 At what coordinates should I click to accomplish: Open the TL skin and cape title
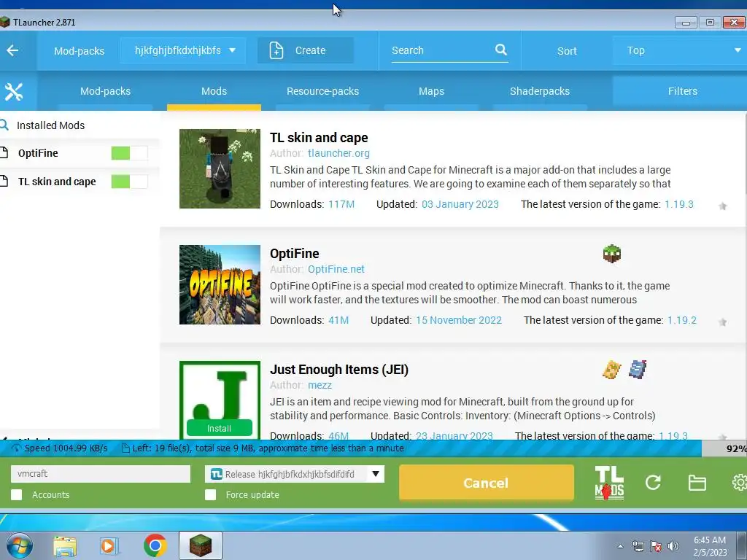click(319, 138)
